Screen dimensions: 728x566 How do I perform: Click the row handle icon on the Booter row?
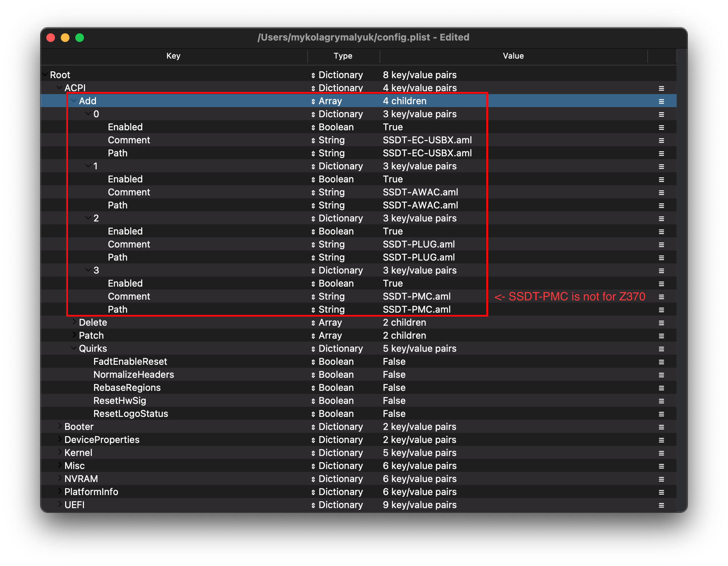tap(661, 427)
